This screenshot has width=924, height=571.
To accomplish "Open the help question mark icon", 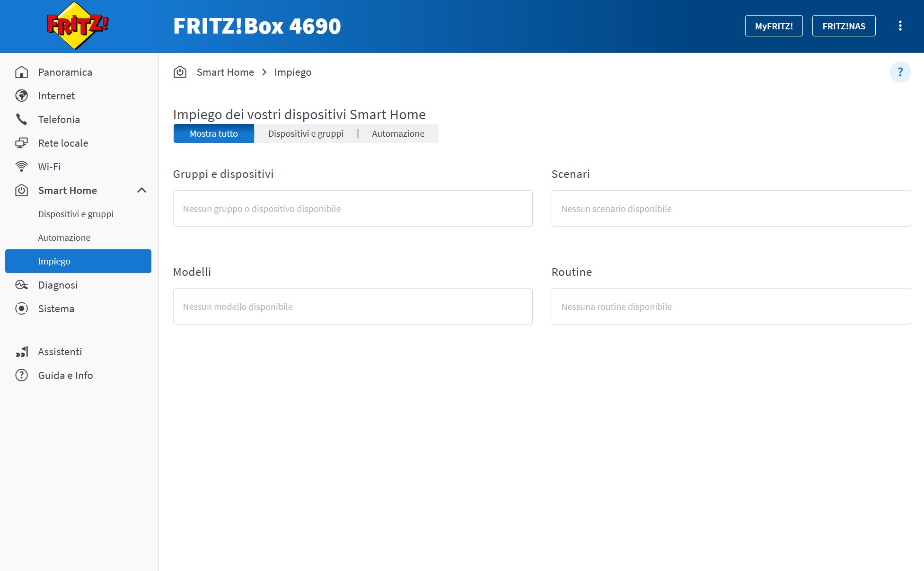I will 900,72.
